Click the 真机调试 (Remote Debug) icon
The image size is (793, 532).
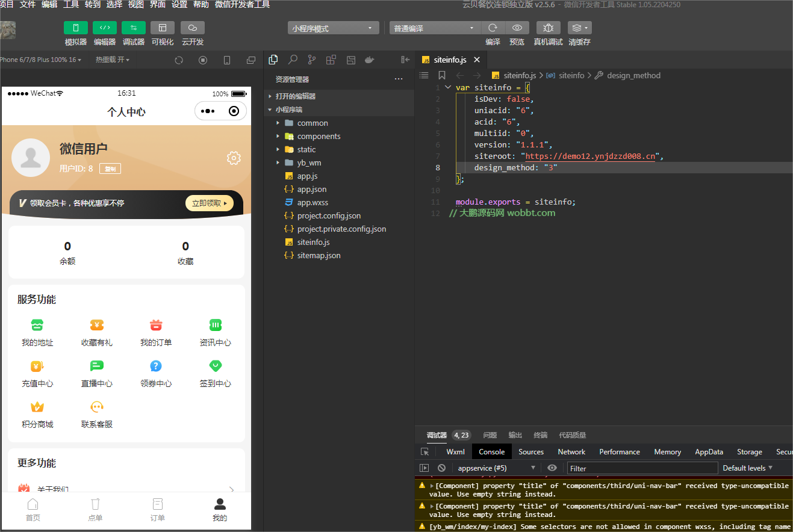tap(549, 27)
